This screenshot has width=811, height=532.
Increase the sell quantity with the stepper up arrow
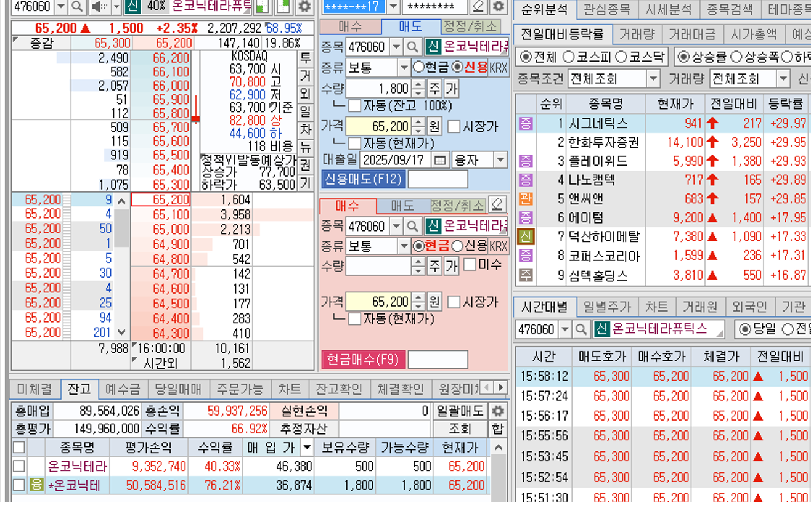418,84
